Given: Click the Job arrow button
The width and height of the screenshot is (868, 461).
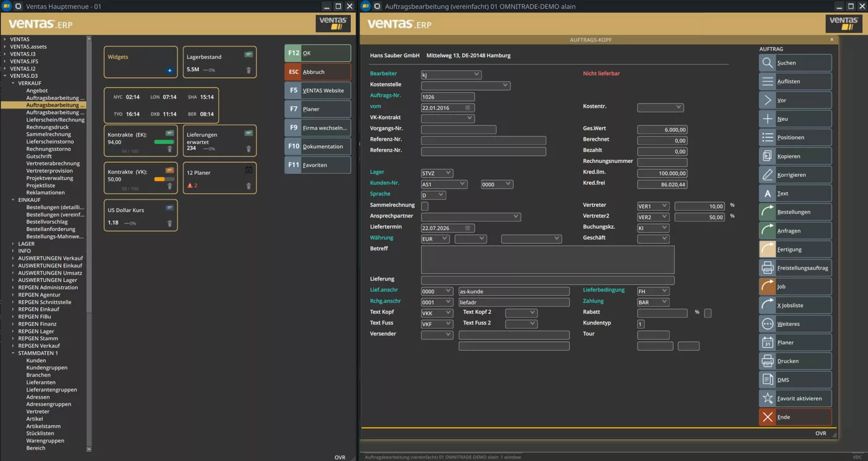Looking at the screenshot, I should coord(795,286).
